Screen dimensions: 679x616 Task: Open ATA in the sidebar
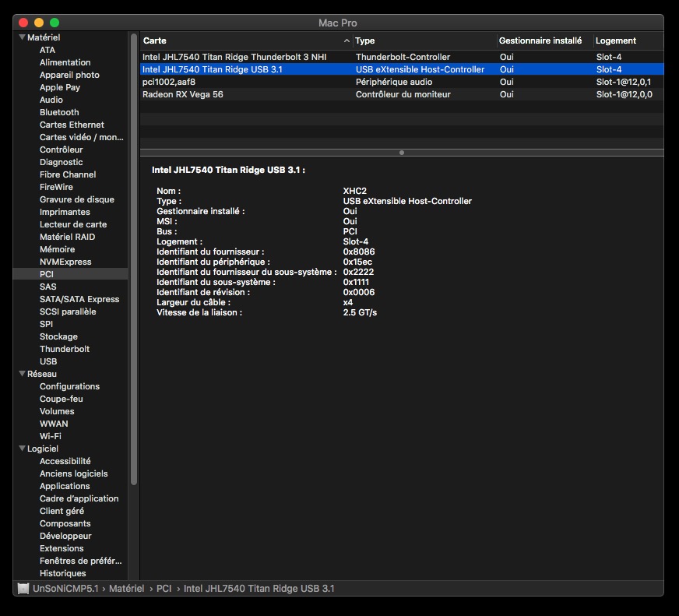point(47,50)
